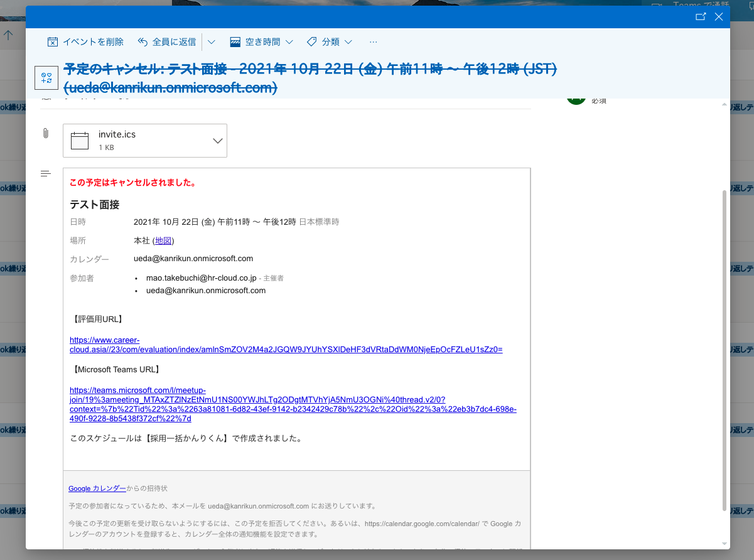This screenshot has height=560, width=754.
Task: Open the more actions ellipsis menu
Action: (x=374, y=42)
